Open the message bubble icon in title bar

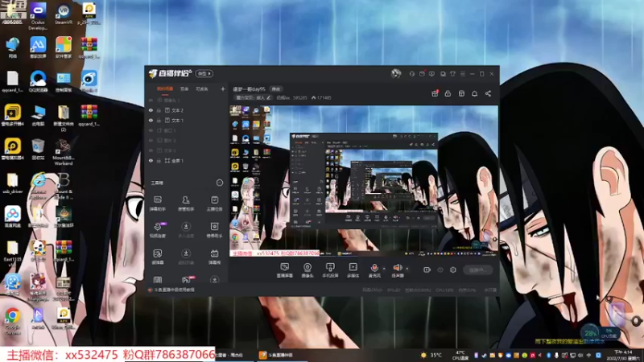click(x=431, y=74)
